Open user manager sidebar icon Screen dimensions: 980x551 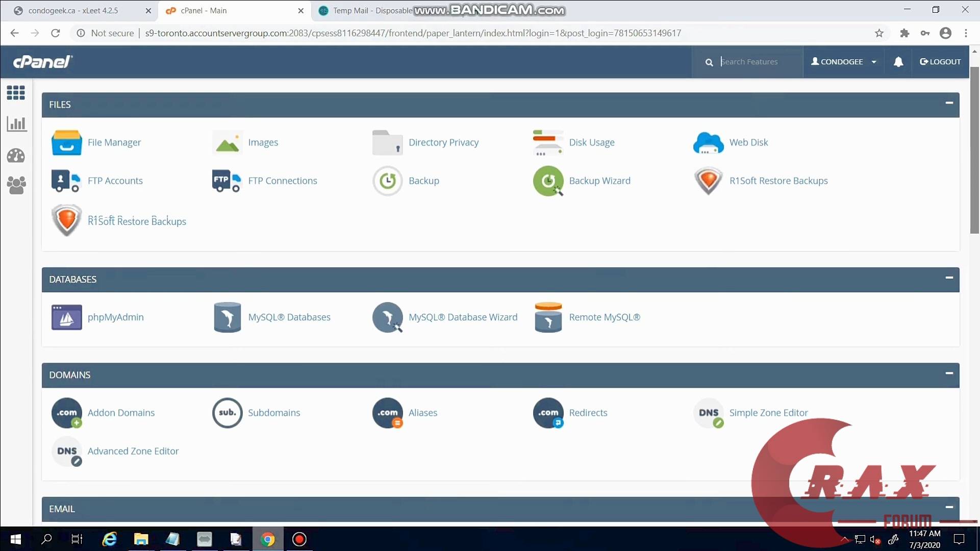click(16, 185)
